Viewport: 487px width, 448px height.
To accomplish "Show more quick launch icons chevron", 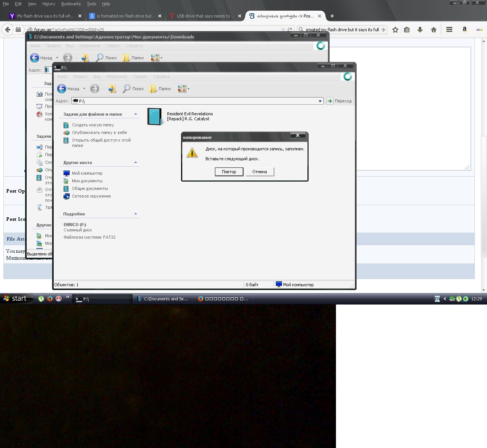I will 68,297.
